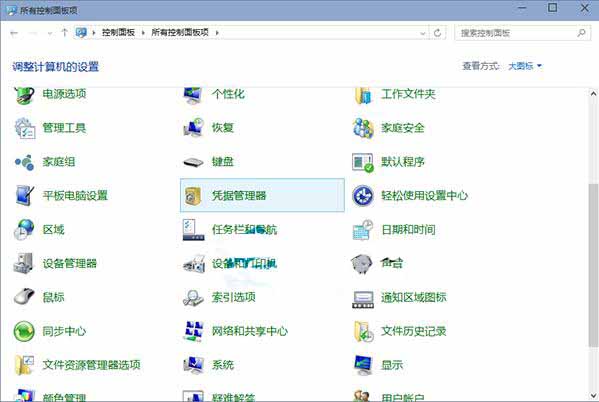The height and width of the screenshot is (402, 599).
Task: Select 所有控制面板项 breadcrumb segment
Action: pos(180,32)
